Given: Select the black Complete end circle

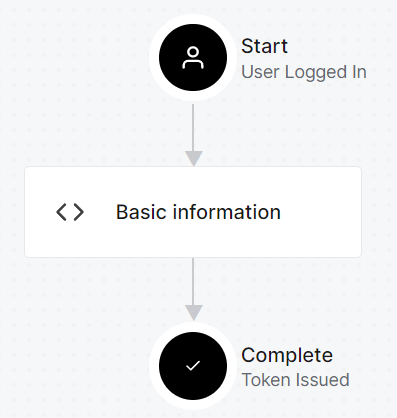Looking at the screenshot, I should [x=193, y=366].
